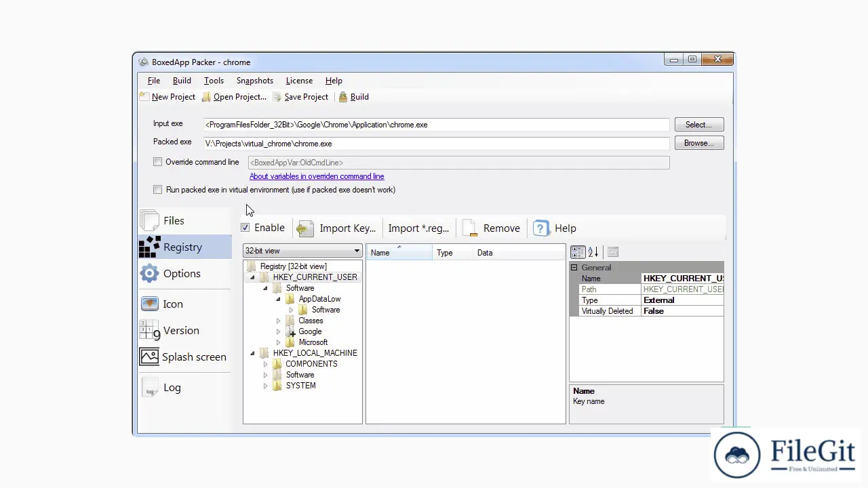
Task: Click the Browse... button for packed exe
Action: [699, 143]
